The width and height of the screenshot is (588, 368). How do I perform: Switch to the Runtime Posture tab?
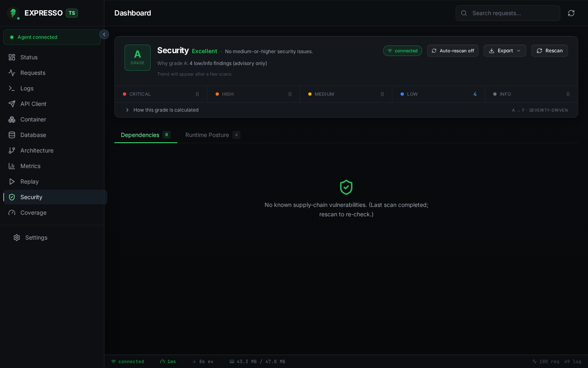(x=213, y=135)
